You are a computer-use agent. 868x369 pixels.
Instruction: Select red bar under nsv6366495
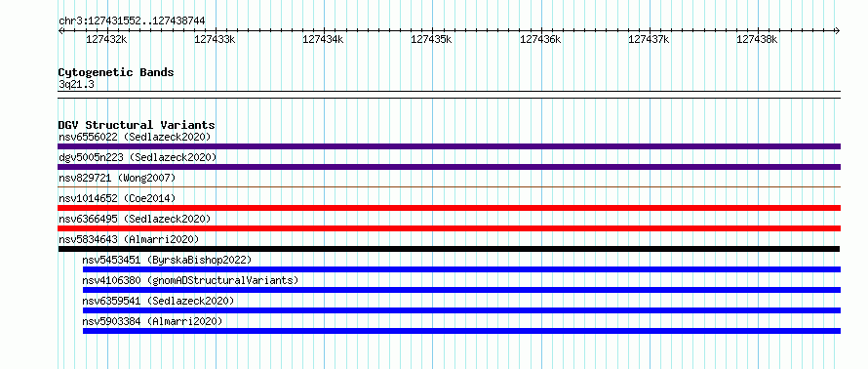point(449,228)
